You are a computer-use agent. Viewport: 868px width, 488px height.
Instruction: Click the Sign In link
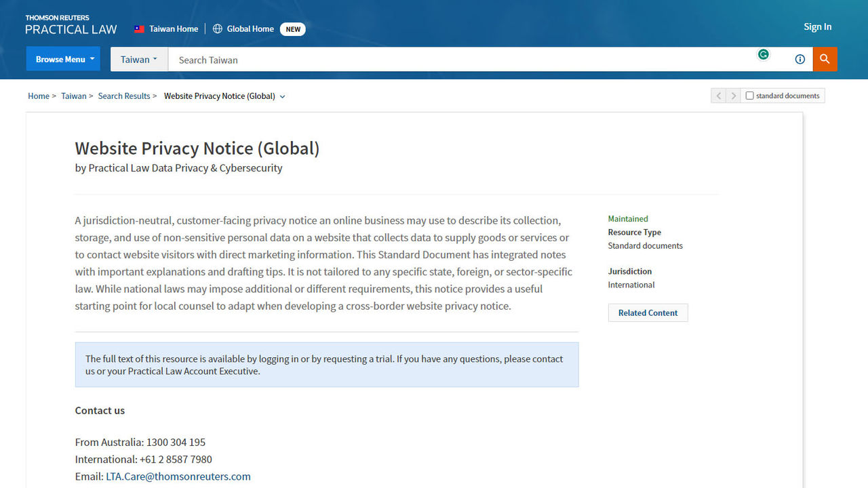(817, 26)
